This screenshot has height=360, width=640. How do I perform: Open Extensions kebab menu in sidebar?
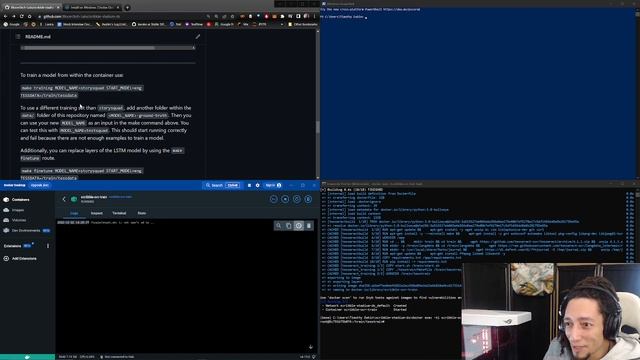(48, 246)
